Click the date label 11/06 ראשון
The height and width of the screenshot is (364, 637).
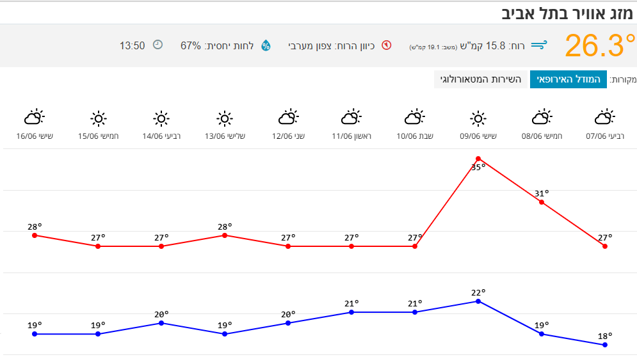coord(351,136)
